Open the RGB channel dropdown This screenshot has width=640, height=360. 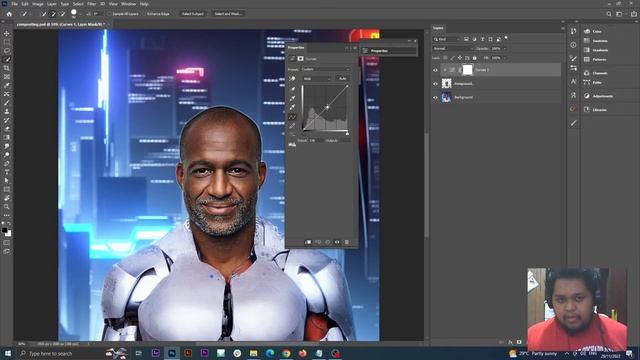tap(317, 78)
